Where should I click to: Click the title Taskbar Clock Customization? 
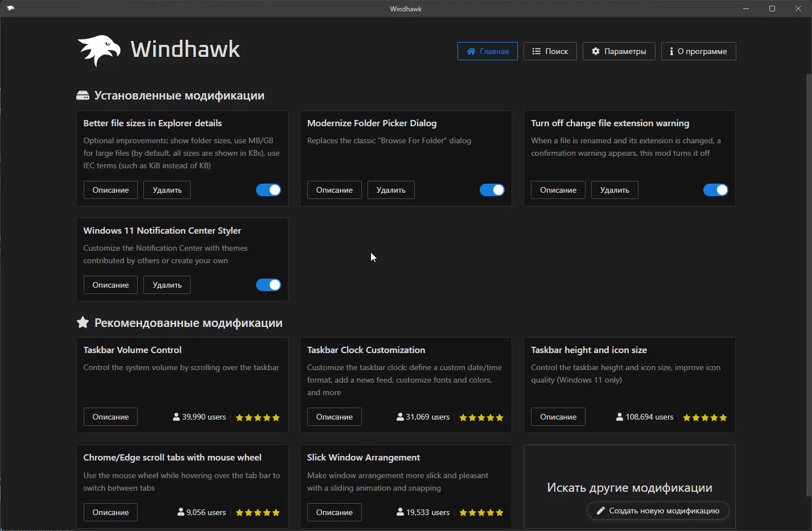(366, 350)
